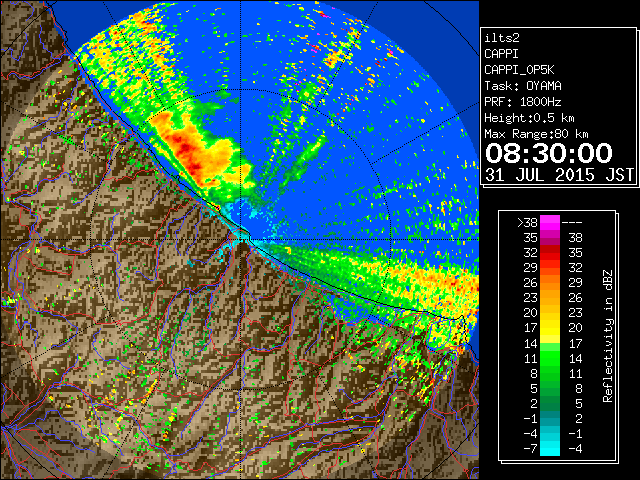This screenshot has width=640, height=480.
Task: Pick the magenta swatch atop the color bar
Action: 550,222
